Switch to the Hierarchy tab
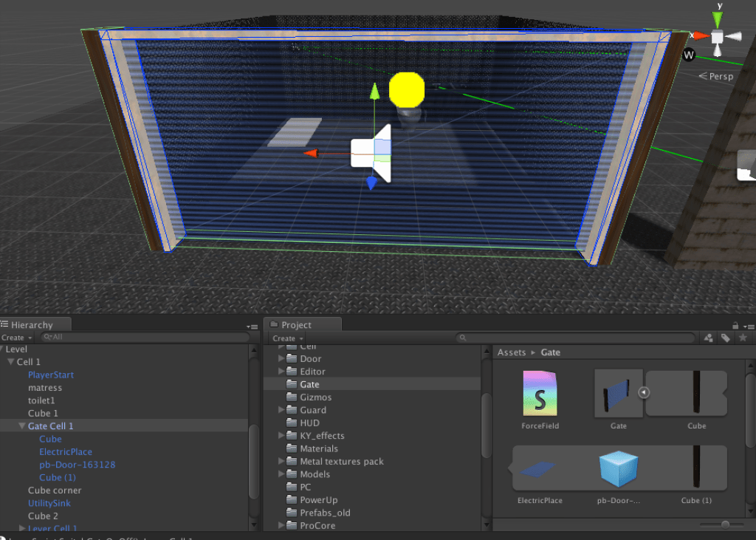 (x=33, y=324)
